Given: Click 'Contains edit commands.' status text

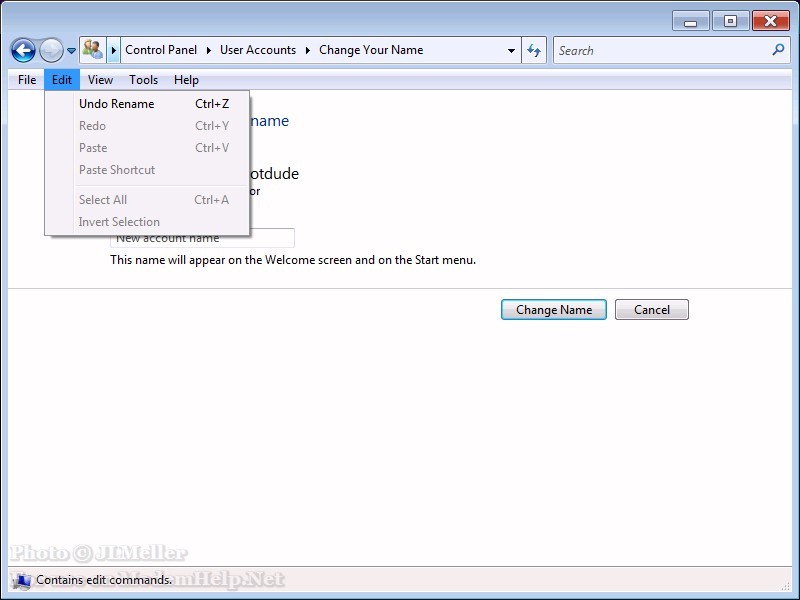Looking at the screenshot, I should [104, 580].
